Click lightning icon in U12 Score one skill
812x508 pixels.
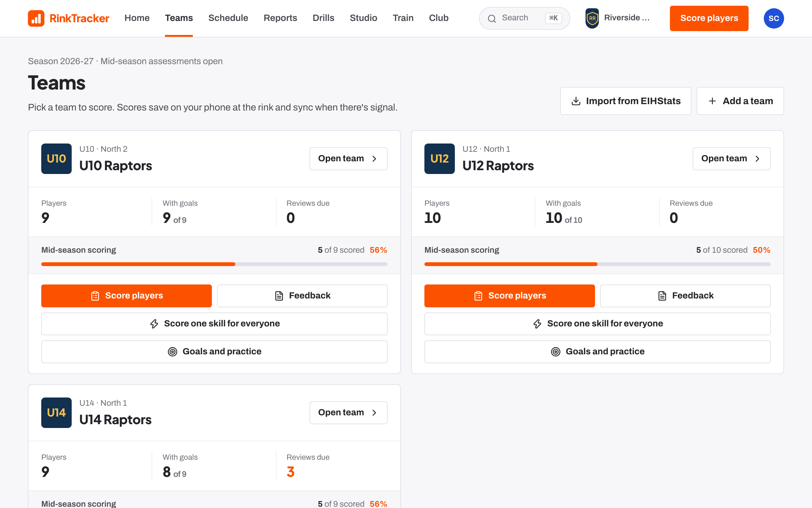[537, 324]
